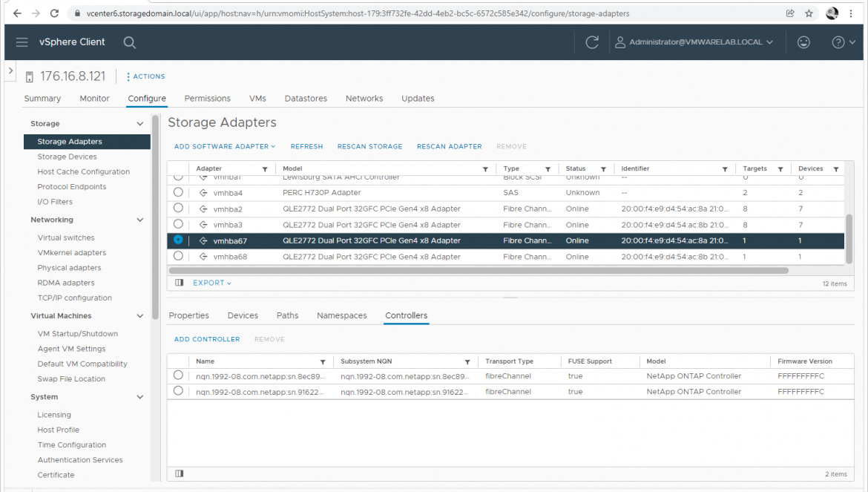Reload the browser page
The height and width of the screenshot is (492, 868).
tap(54, 13)
